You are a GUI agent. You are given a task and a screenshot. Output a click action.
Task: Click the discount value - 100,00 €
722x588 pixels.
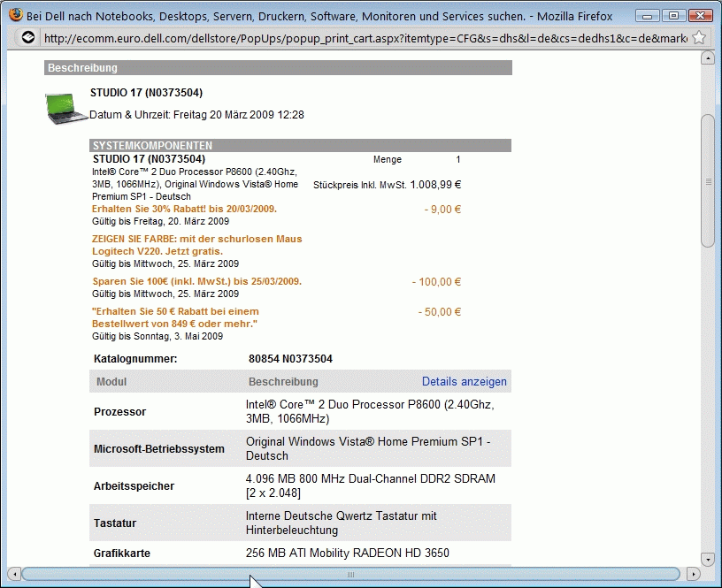[436, 281]
